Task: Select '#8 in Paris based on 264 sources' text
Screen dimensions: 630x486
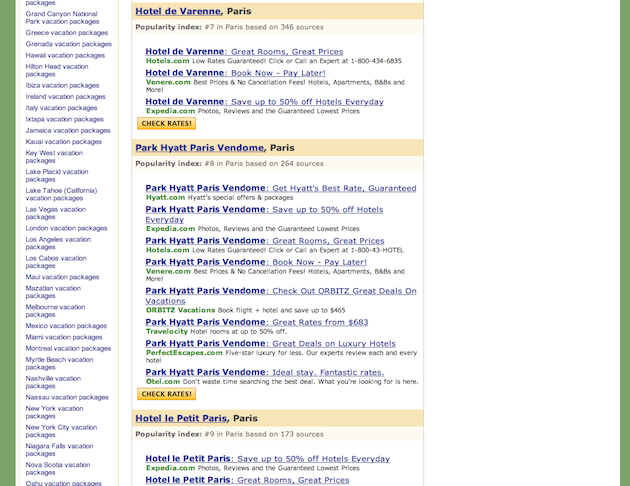Action: (264, 164)
